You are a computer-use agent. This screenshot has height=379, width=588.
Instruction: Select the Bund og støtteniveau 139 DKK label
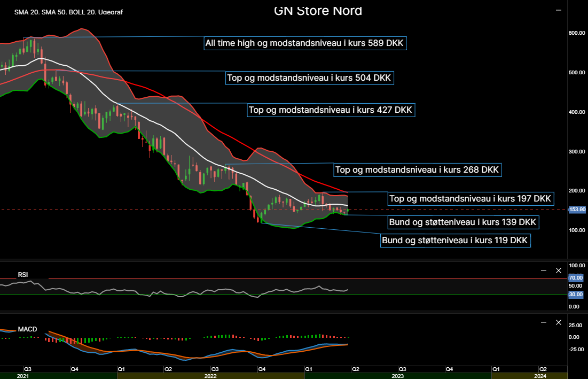click(x=463, y=222)
